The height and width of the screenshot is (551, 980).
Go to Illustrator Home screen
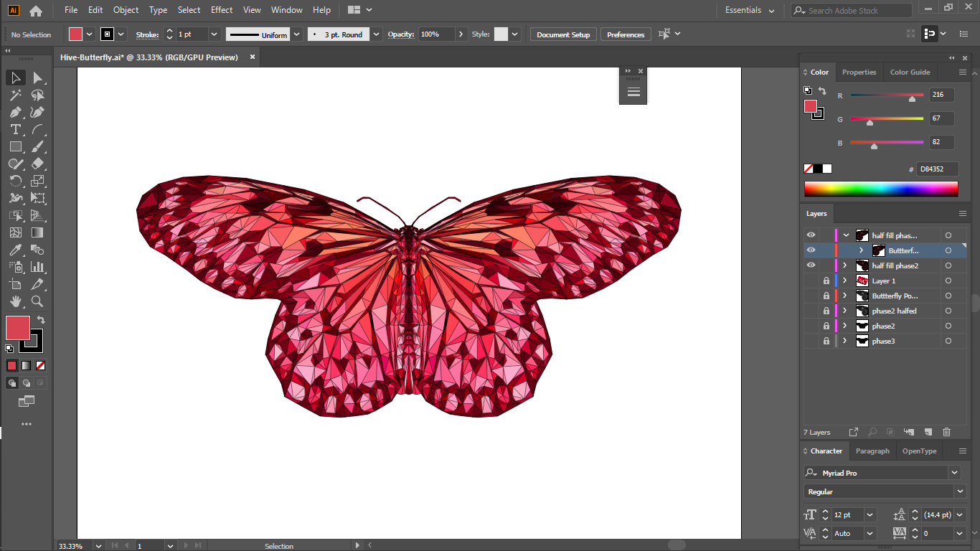[35, 10]
